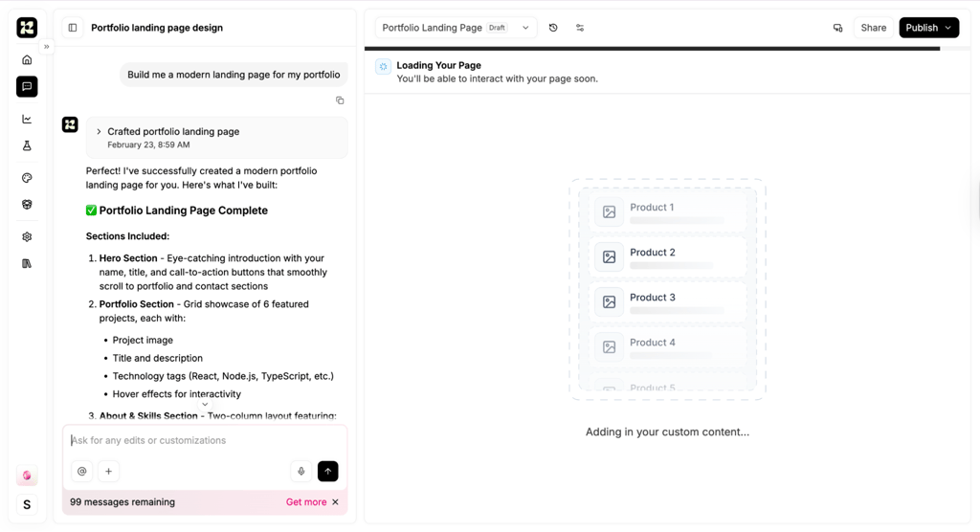Screen dimensions: 980x532
Task: Click the 'Product 1' placeholder row
Action: [667, 211]
